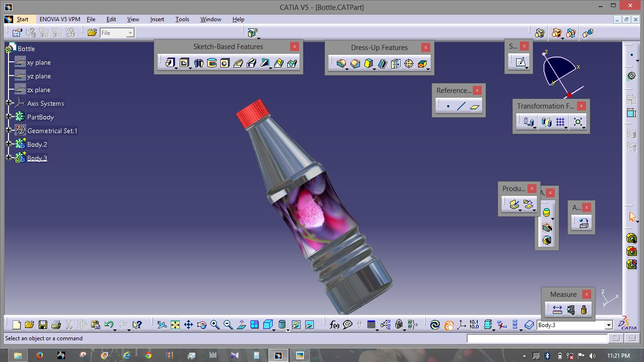Open Chrome from the Windows taskbar

pos(148,355)
